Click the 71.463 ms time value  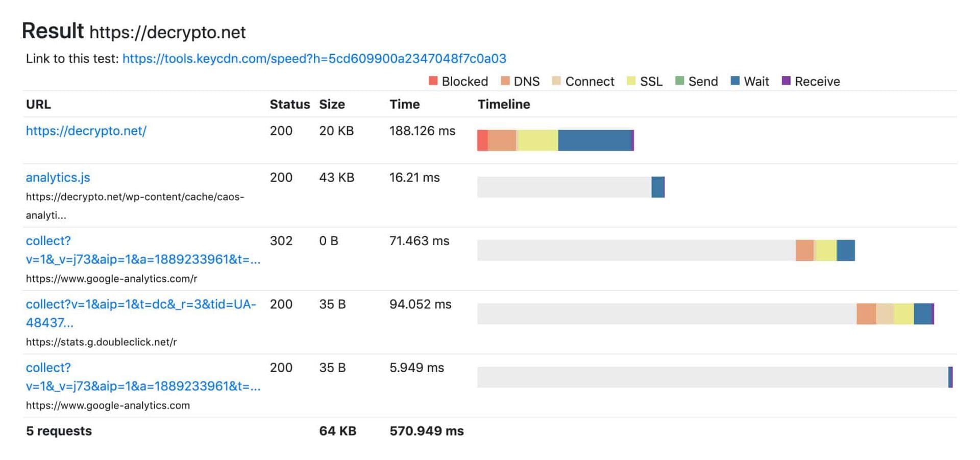tap(420, 240)
